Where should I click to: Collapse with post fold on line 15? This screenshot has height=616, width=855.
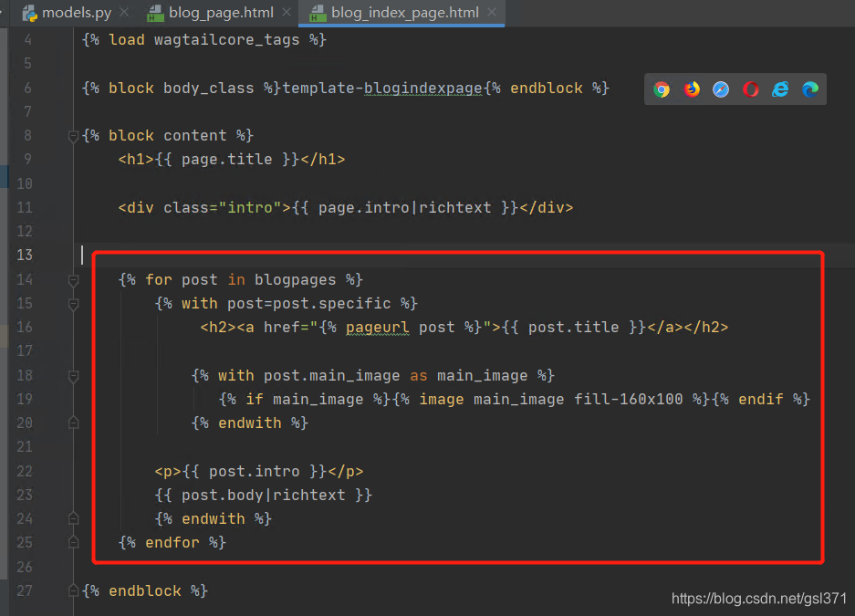click(74, 305)
